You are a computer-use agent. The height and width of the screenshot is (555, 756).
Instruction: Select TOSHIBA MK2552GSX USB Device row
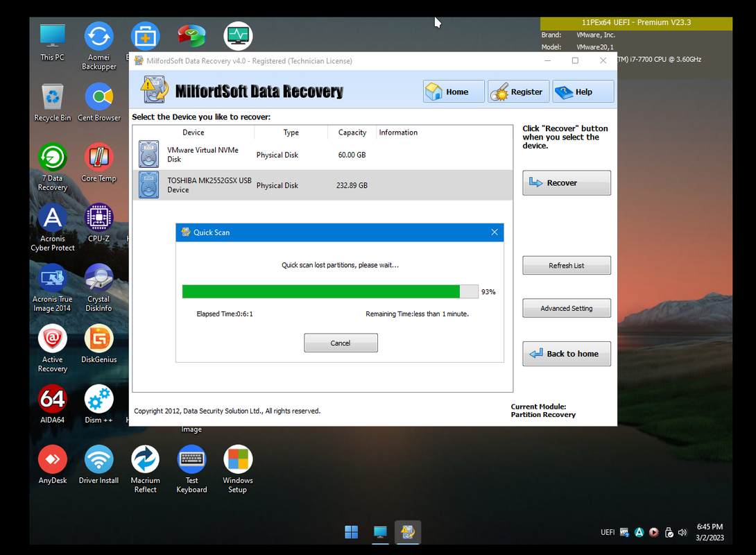[x=322, y=185]
